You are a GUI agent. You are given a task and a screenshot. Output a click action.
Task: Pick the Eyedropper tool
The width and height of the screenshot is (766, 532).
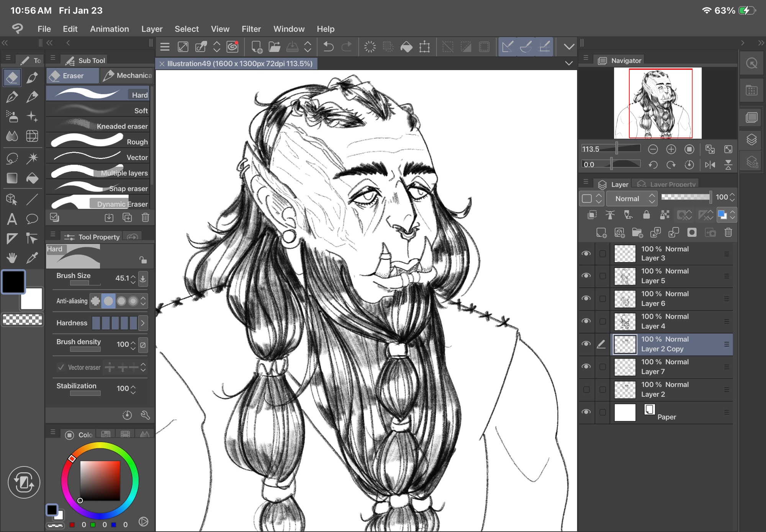click(32, 258)
